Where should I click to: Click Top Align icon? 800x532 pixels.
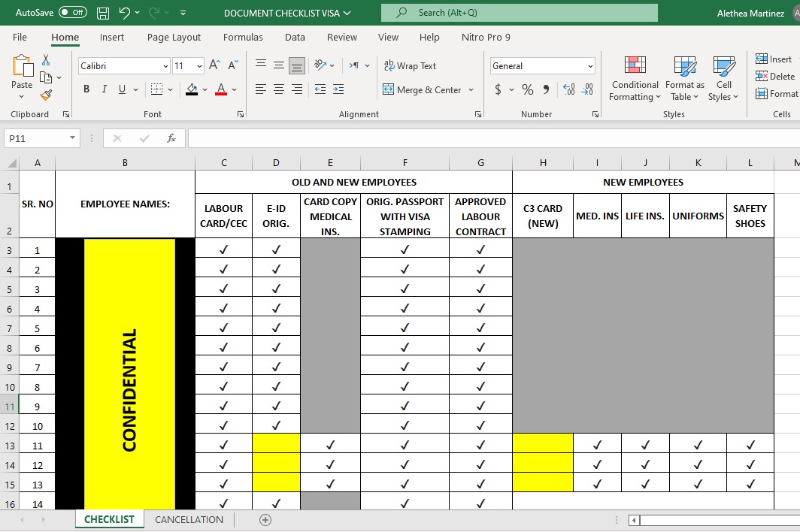pos(261,65)
